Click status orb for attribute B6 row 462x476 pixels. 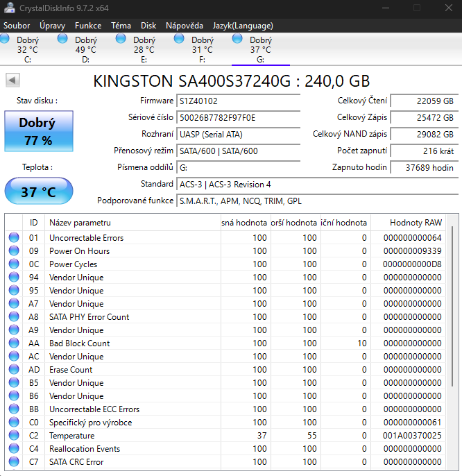[14, 396]
